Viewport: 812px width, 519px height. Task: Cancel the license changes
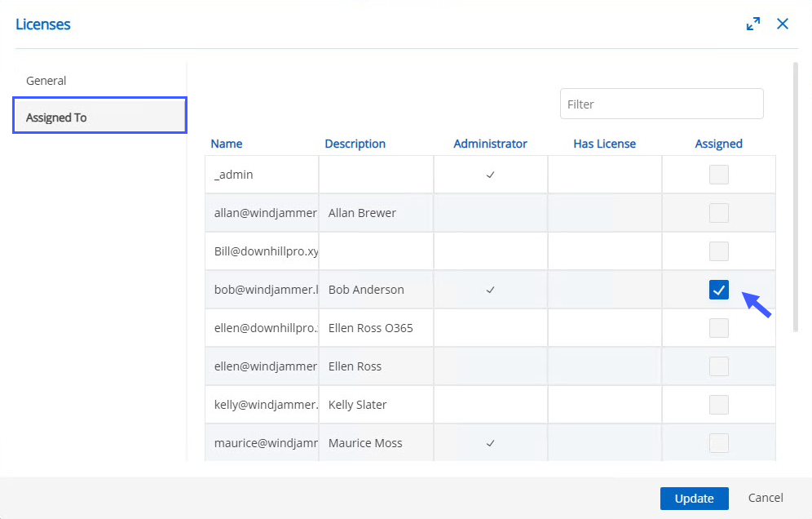(x=766, y=498)
